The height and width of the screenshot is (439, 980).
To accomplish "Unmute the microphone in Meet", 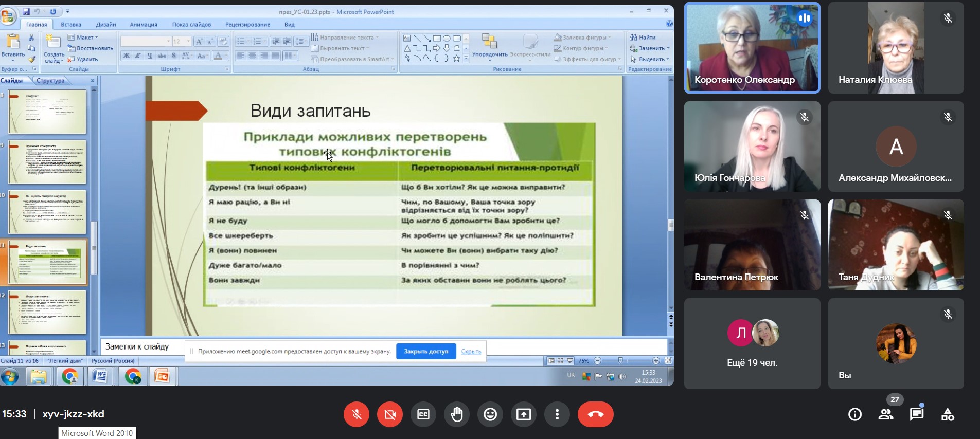I will point(357,414).
